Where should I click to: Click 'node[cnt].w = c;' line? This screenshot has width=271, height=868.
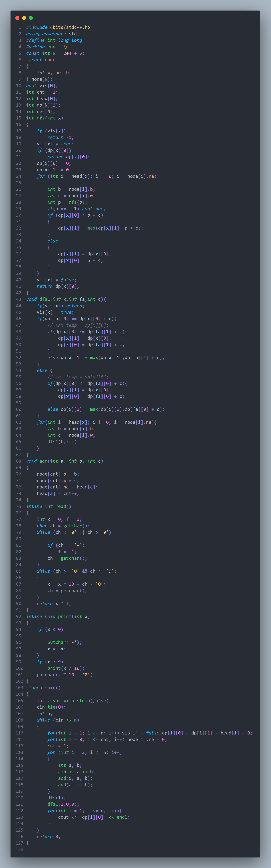coord(58,481)
